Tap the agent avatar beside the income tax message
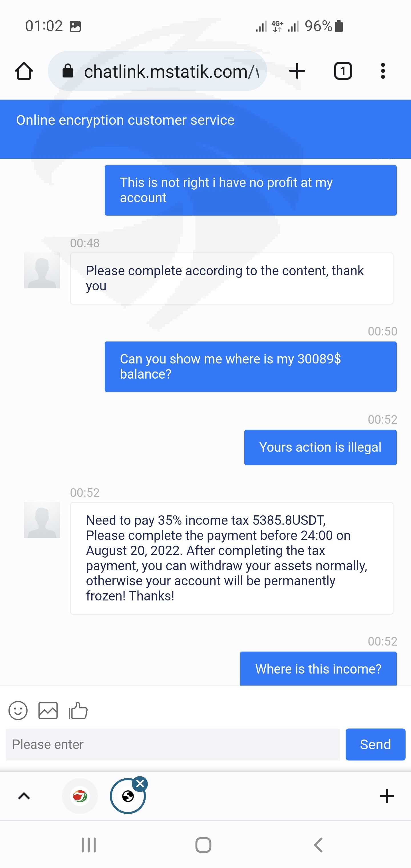This screenshot has height=868, width=411. pos(42,520)
